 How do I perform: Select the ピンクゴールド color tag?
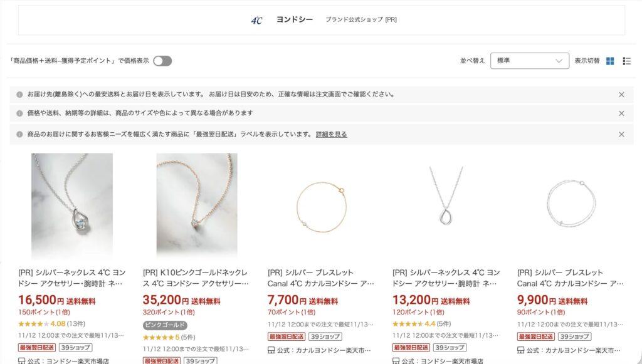(x=165, y=325)
